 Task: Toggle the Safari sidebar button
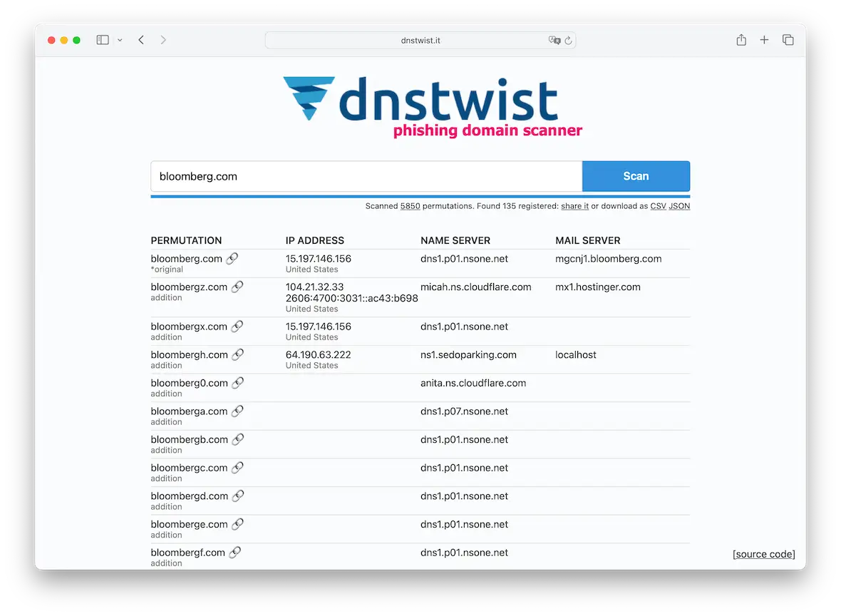[x=103, y=40]
